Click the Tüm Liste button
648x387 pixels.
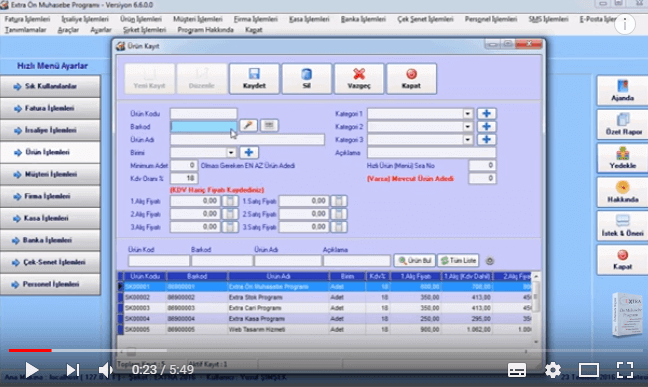[x=458, y=260]
